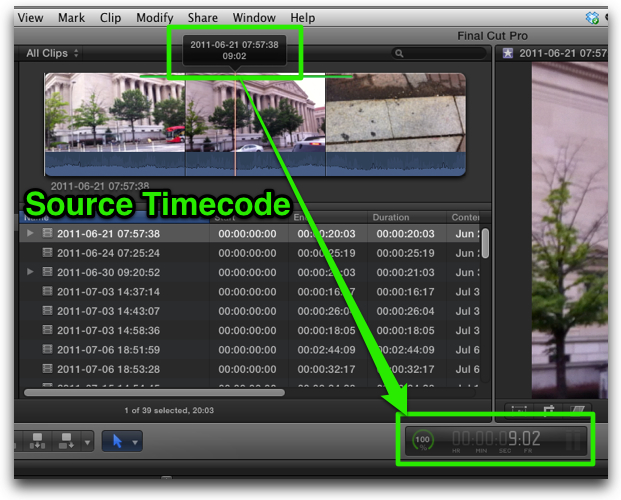The width and height of the screenshot is (621, 500).
Task: Click film icon of clip 2011-07-06 18:51:59
Action: pyautogui.click(x=47, y=349)
